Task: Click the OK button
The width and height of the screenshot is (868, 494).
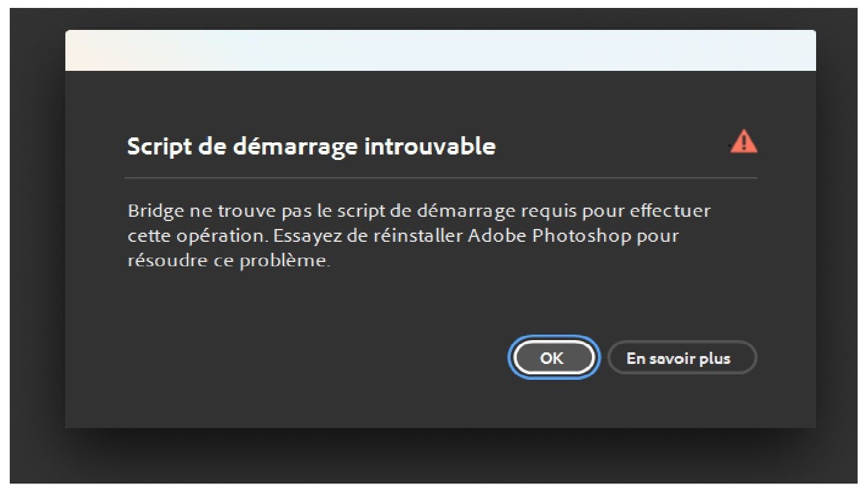Action: pyautogui.click(x=553, y=358)
